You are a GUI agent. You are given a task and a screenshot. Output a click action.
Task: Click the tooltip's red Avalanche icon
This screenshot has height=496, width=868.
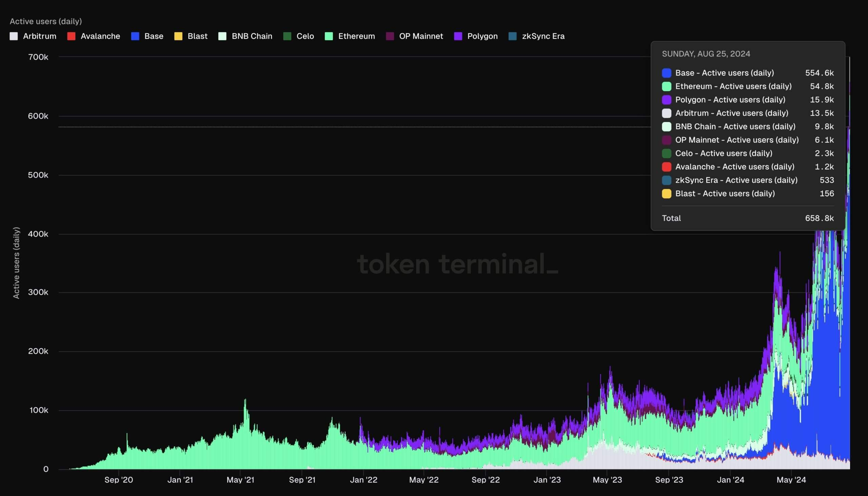[x=666, y=167]
